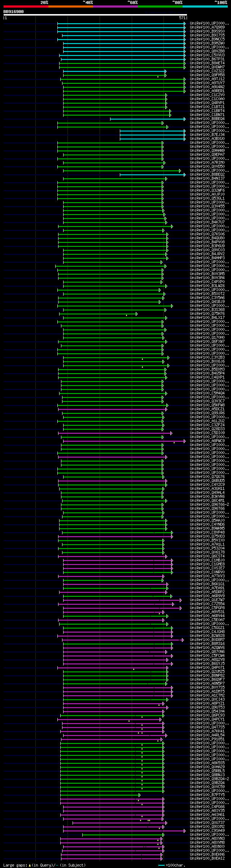Screen dimensions: 231x868
Task: Select the BB916900 query name
Action: (14, 12)
